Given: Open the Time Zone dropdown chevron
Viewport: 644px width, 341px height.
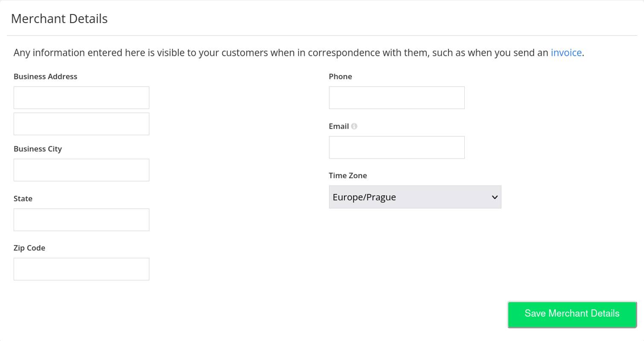Looking at the screenshot, I should click(x=494, y=197).
